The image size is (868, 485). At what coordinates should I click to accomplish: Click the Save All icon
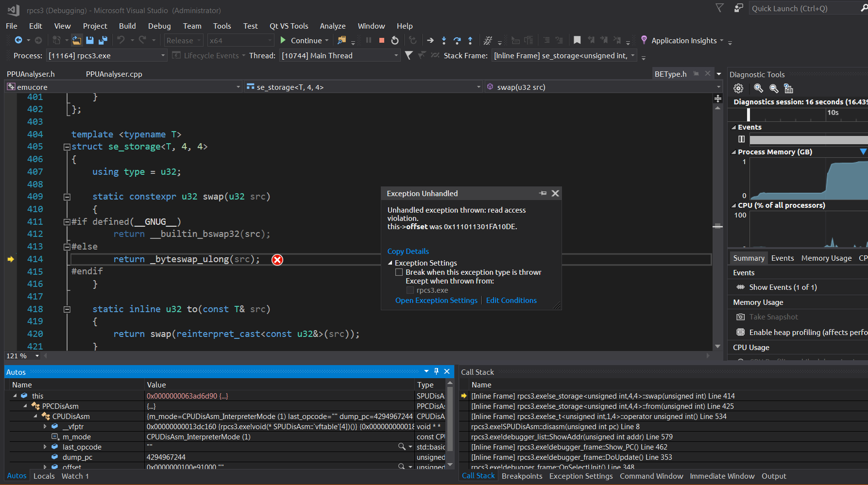pyautogui.click(x=102, y=40)
